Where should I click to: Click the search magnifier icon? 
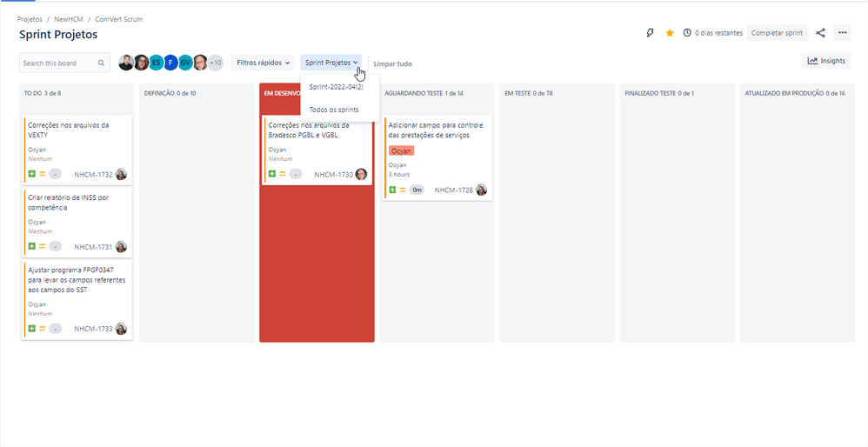click(101, 63)
